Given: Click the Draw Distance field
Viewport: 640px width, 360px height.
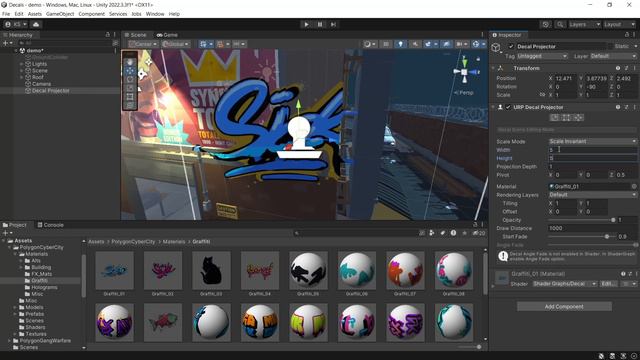Looking at the screenshot, I should pos(592,228).
